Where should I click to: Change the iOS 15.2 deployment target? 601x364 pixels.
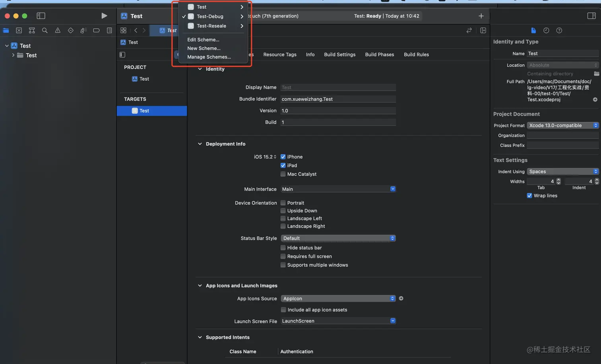[x=265, y=157]
